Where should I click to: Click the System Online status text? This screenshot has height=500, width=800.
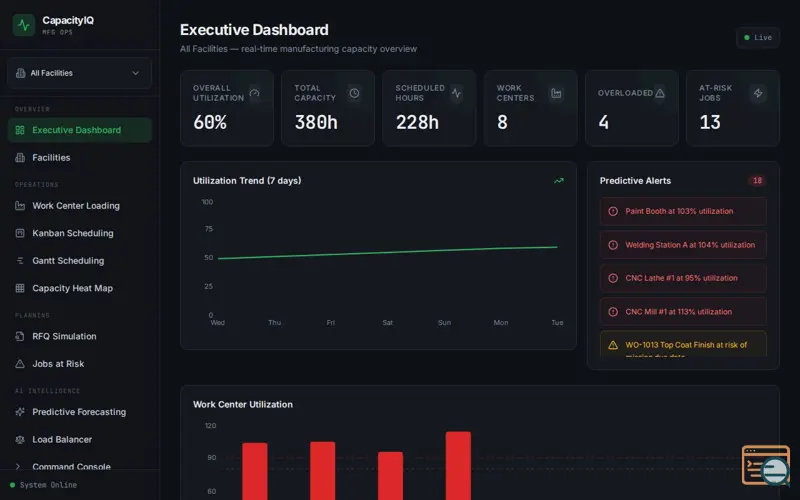48,485
